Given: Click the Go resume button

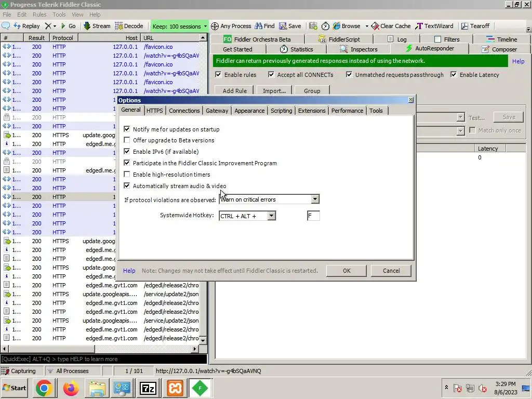Looking at the screenshot, I should pyautogui.click(x=68, y=26).
